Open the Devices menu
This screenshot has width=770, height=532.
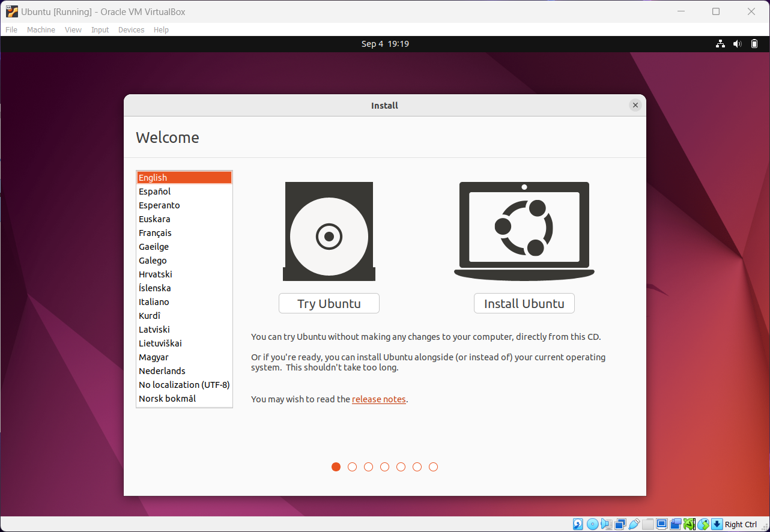(131, 29)
